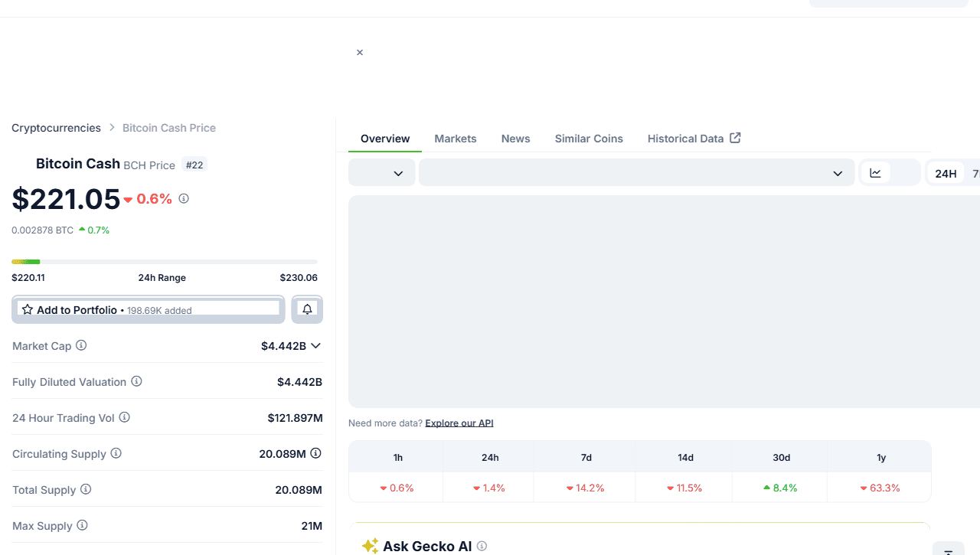Click the Total Supply info icon
The image size is (980, 555).
[x=86, y=489]
